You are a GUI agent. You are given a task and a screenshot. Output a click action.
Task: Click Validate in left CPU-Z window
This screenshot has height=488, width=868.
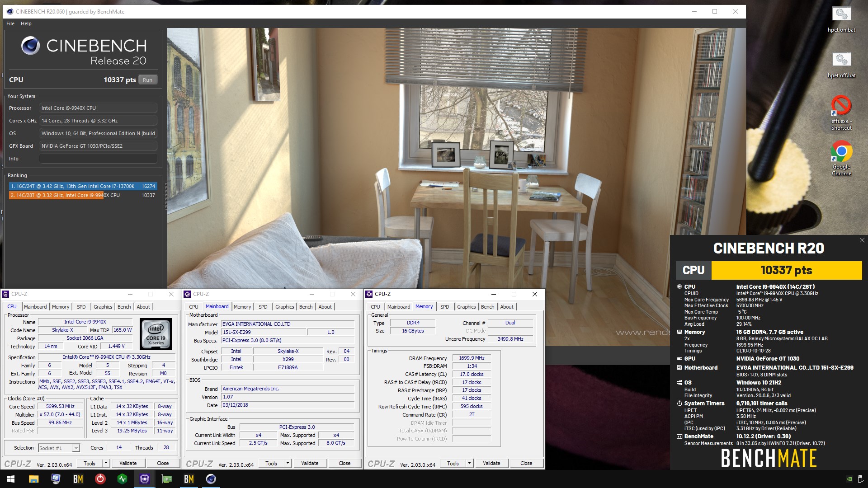point(128,463)
